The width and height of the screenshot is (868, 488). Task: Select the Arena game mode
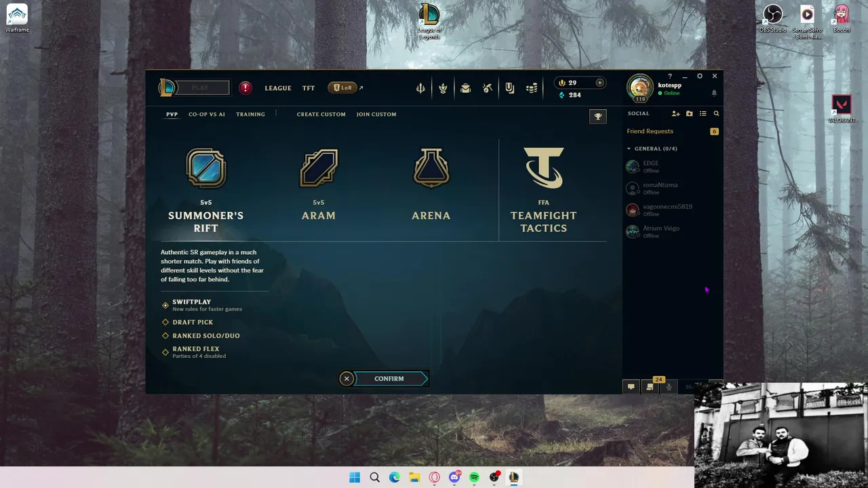[431, 184]
